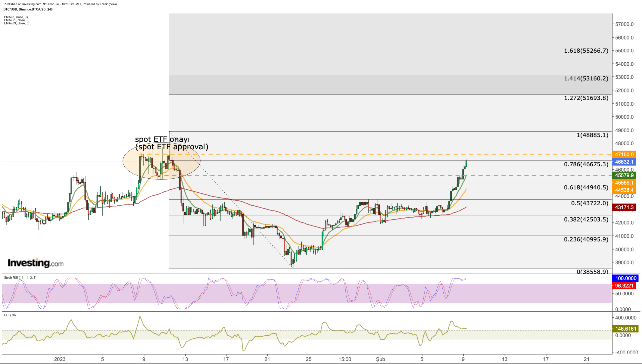Click the 54000.0 price axis label

coord(624,64)
